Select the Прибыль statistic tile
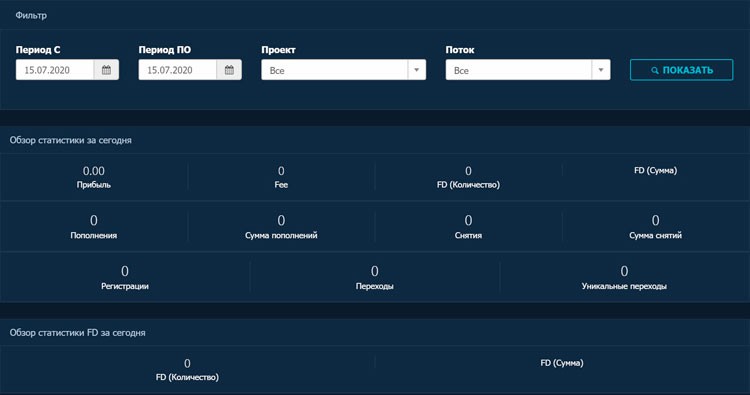The width and height of the screenshot is (750, 395). pos(94,177)
